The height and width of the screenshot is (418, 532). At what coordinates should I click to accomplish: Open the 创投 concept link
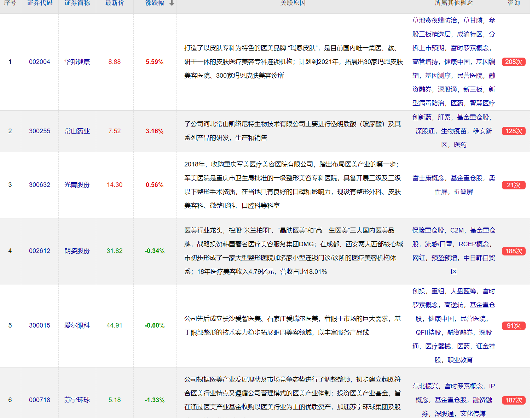pos(419,291)
